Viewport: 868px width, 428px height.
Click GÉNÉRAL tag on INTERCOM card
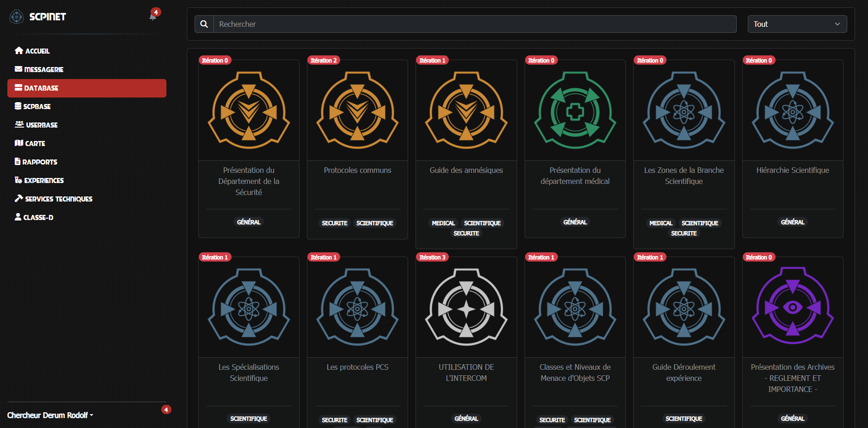(466, 419)
